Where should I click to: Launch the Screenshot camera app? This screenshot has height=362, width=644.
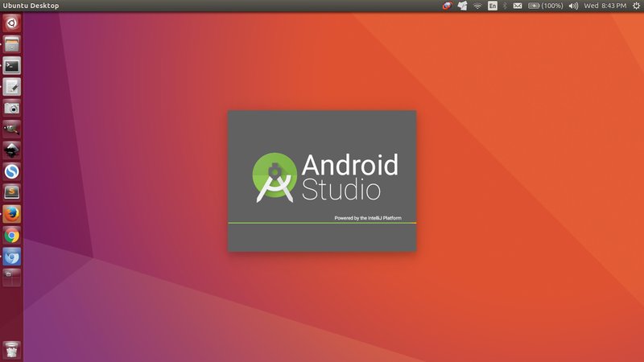click(11, 108)
